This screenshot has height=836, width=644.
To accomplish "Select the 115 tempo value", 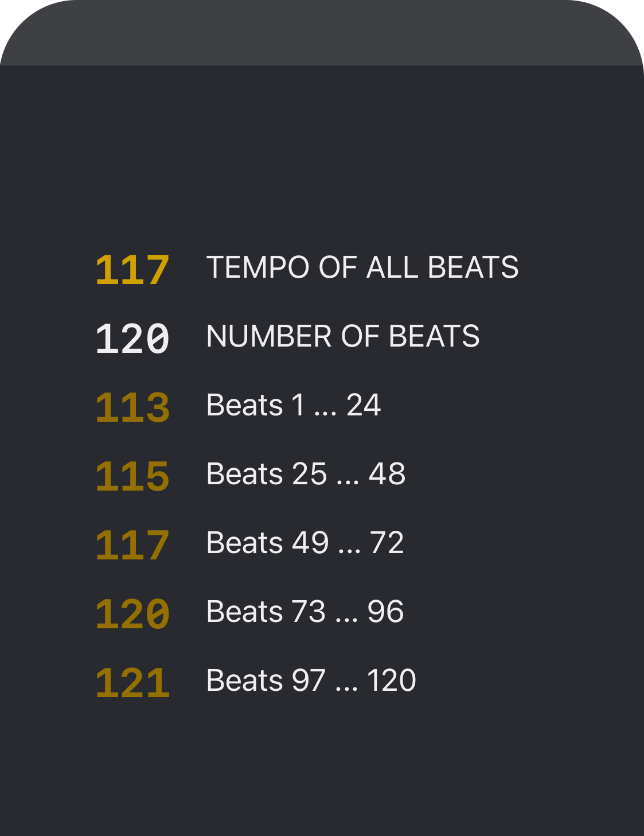I will 132,476.
